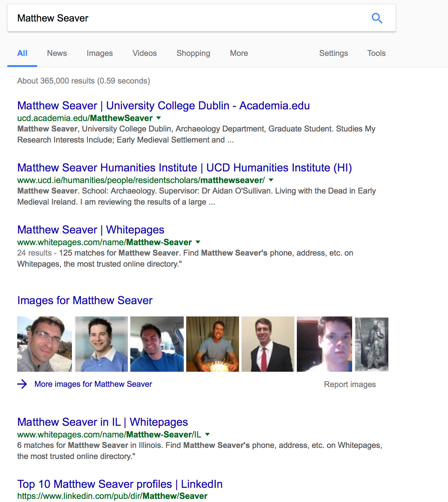
Task: Open thumbnail of man in suit and red tie
Action: click(x=268, y=344)
